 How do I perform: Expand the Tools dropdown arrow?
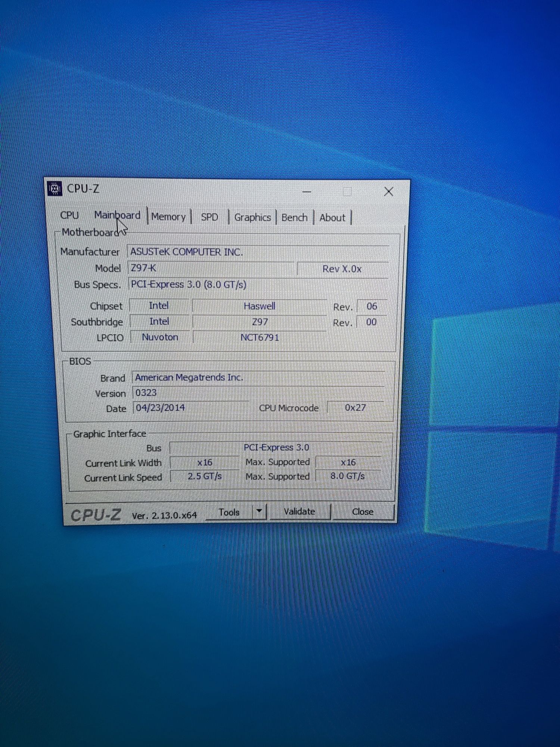[x=260, y=511]
